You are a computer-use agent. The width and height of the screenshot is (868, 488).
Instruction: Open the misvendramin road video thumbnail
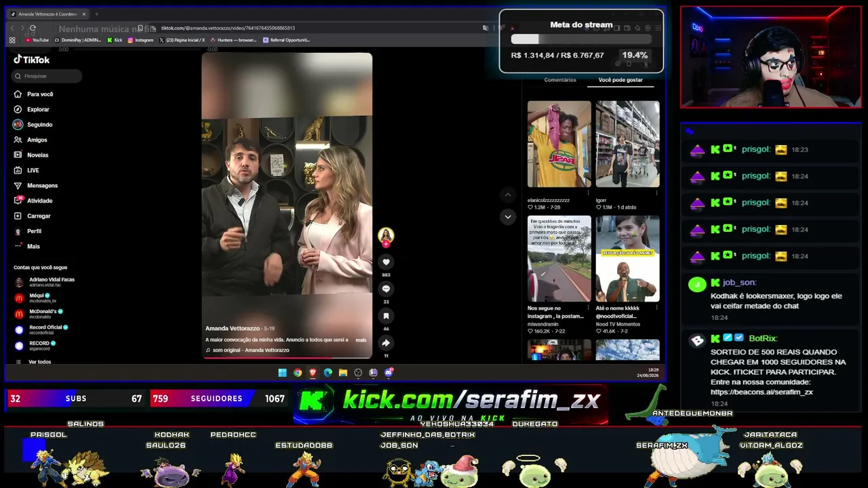tap(559, 259)
